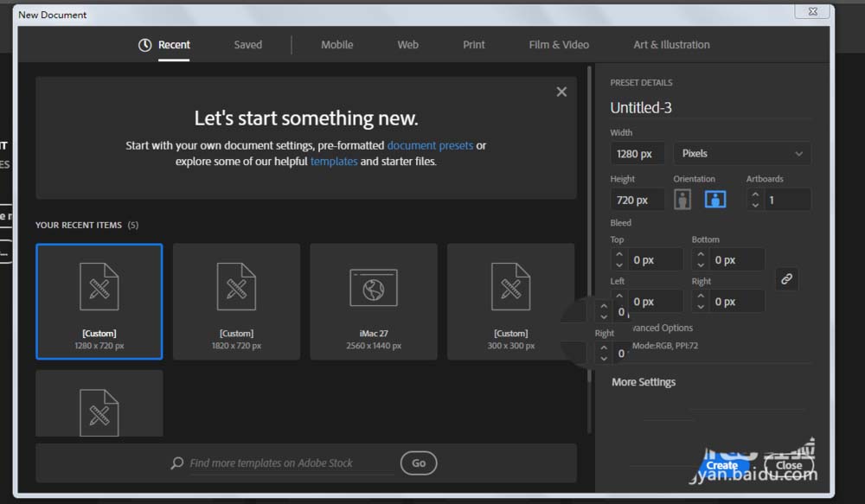Viewport: 865px width, 504px height.
Task: Adjust the Right bleed stepper
Action: click(x=701, y=302)
